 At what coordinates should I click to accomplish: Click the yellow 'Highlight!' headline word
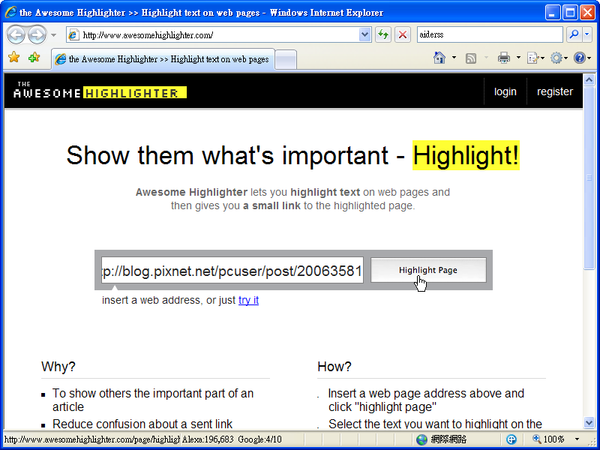click(466, 155)
